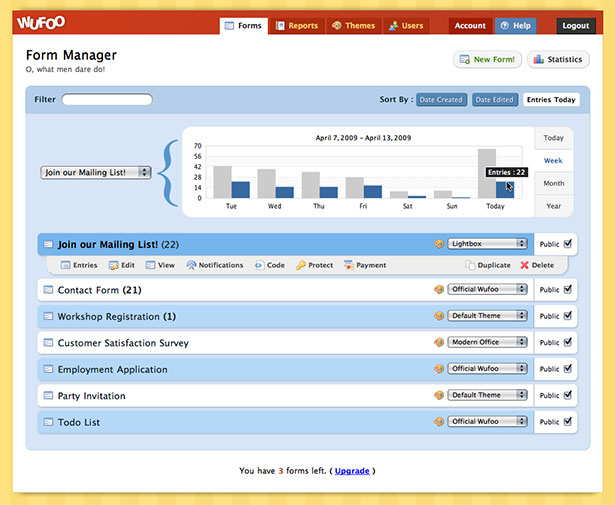Open the Help page

(x=515, y=26)
